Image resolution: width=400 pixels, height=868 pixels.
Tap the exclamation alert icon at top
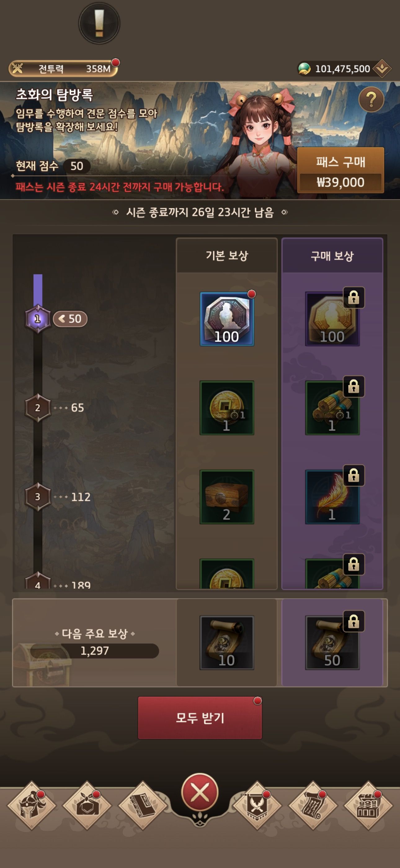(99, 23)
